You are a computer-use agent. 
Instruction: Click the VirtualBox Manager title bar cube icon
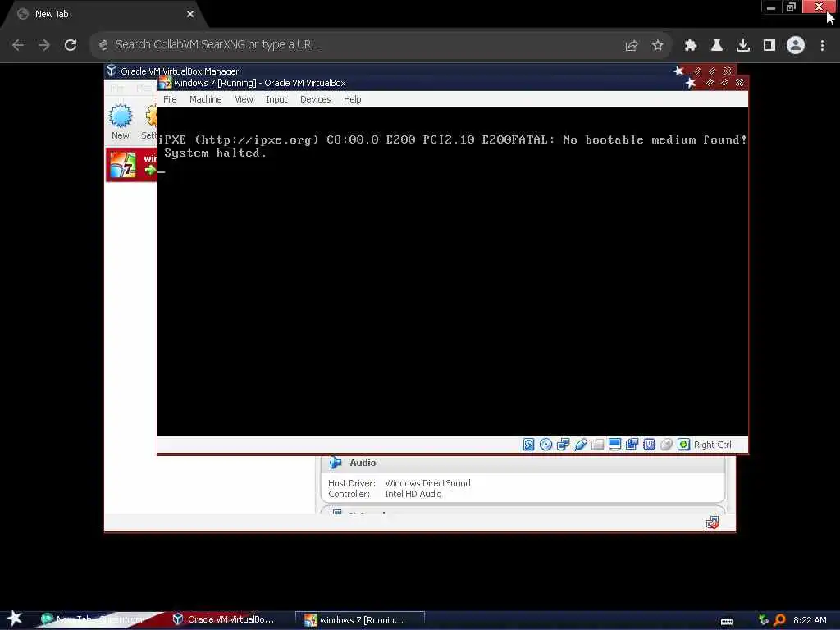tap(112, 71)
